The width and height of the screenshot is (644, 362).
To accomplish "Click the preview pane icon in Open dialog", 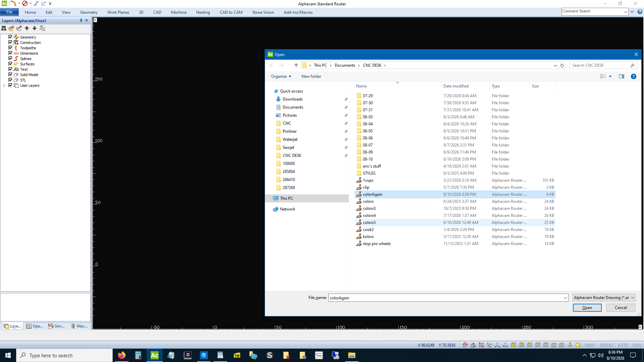I will pyautogui.click(x=622, y=76).
